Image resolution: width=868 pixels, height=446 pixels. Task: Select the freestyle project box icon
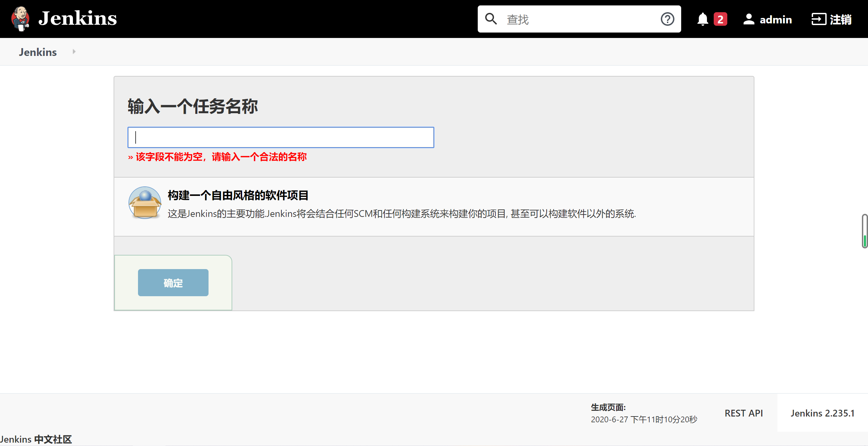(145, 203)
